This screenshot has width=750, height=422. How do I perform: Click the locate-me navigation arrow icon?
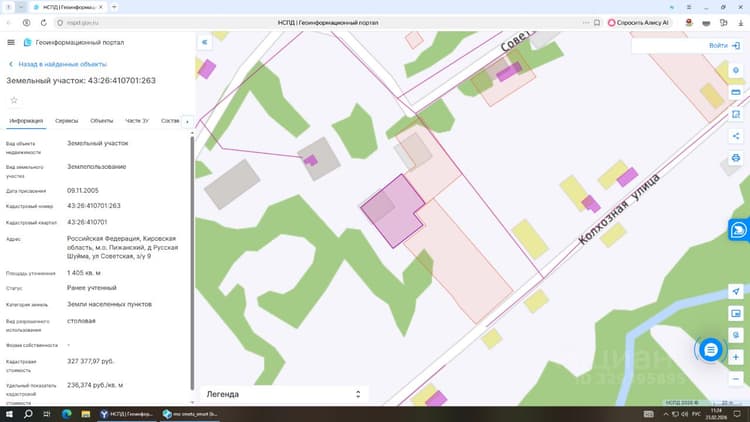click(736, 291)
